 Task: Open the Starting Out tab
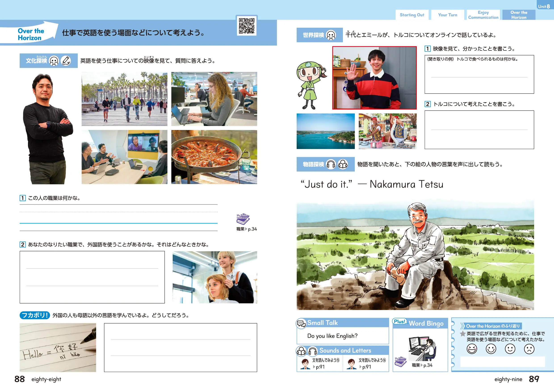[x=412, y=15]
